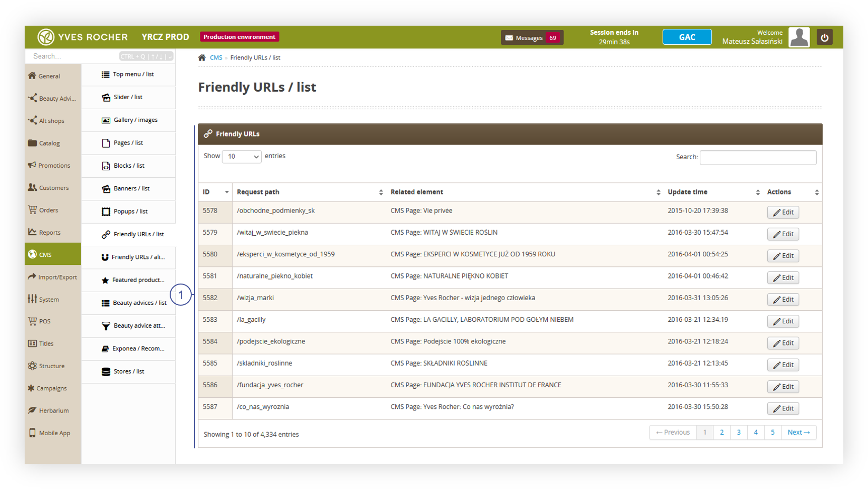Select Friendly URLs / list submenu item

pos(129,234)
